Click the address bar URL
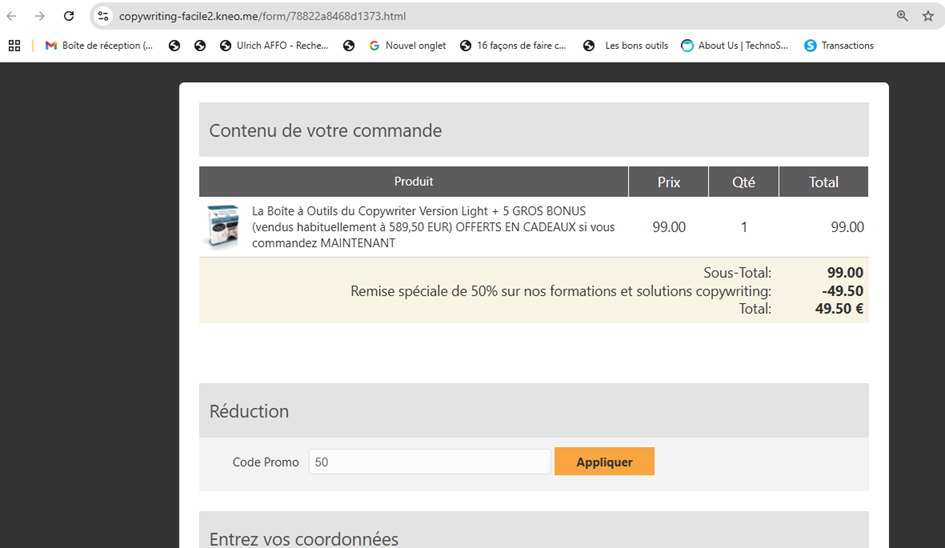The image size is (945, 548). tap(262, 16)
